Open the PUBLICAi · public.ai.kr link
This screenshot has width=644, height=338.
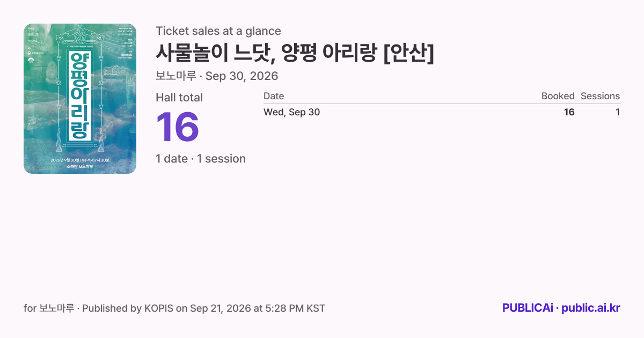coord(561,308)
